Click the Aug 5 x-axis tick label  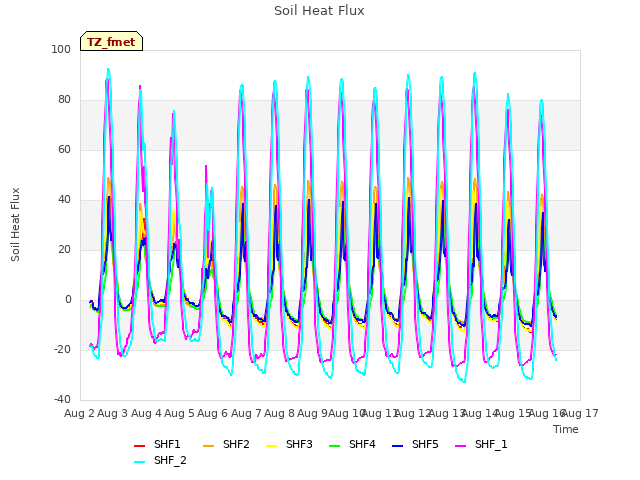tap(179, 413)
